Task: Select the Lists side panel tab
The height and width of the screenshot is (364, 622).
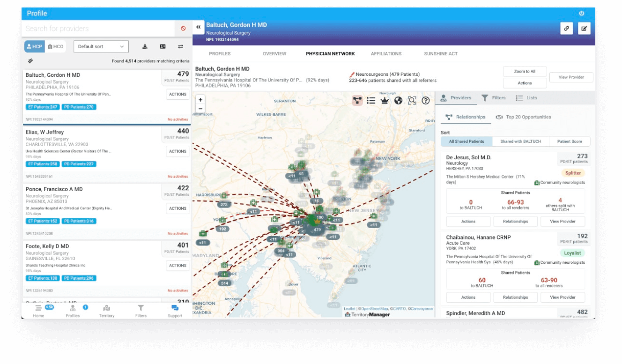Action: [526, 98]
